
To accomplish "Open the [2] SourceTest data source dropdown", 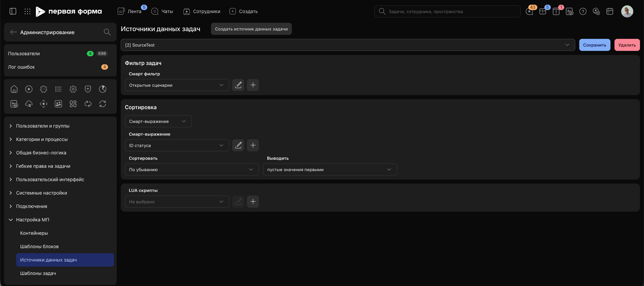I will [348, 45].
